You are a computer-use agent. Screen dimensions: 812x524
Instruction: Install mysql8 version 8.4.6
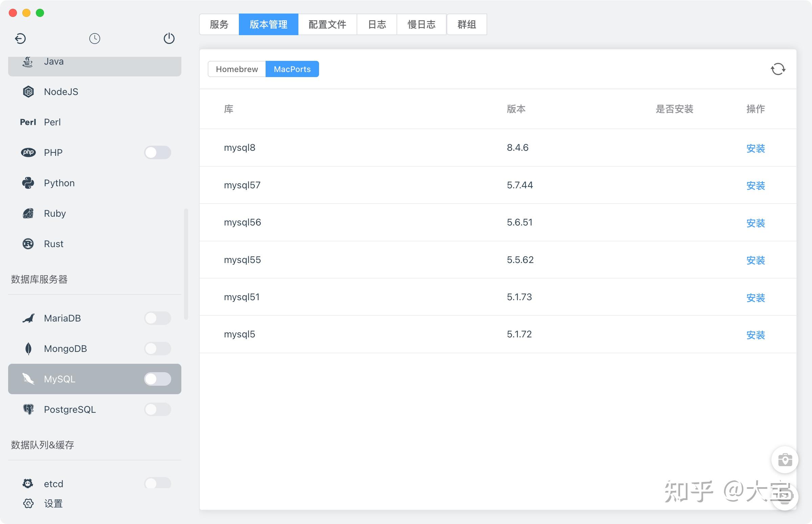(755, 148)
